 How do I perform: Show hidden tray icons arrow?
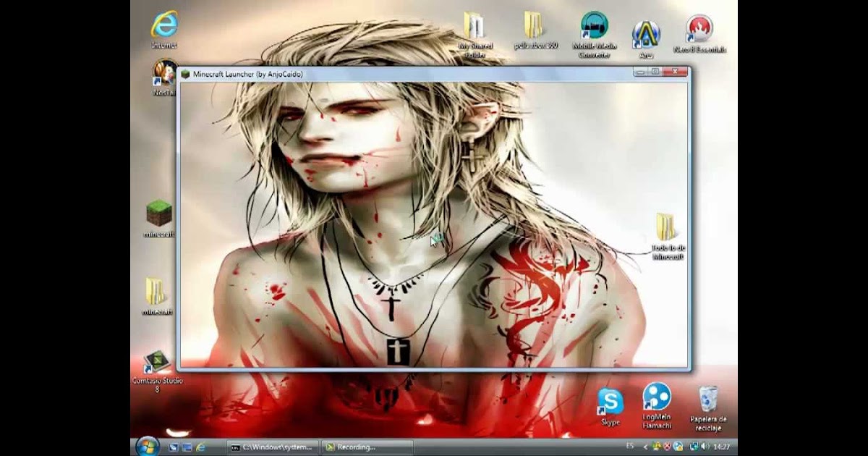645,447
